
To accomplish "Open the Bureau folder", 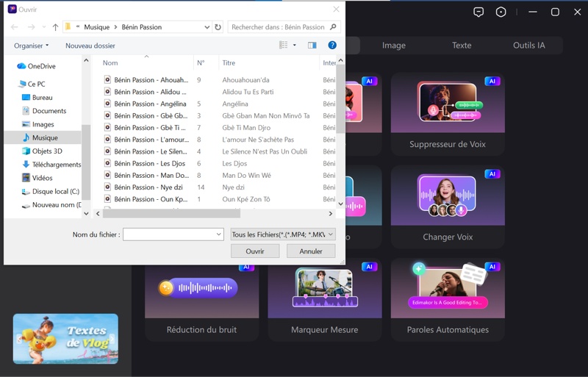I will tap(37, 98).
